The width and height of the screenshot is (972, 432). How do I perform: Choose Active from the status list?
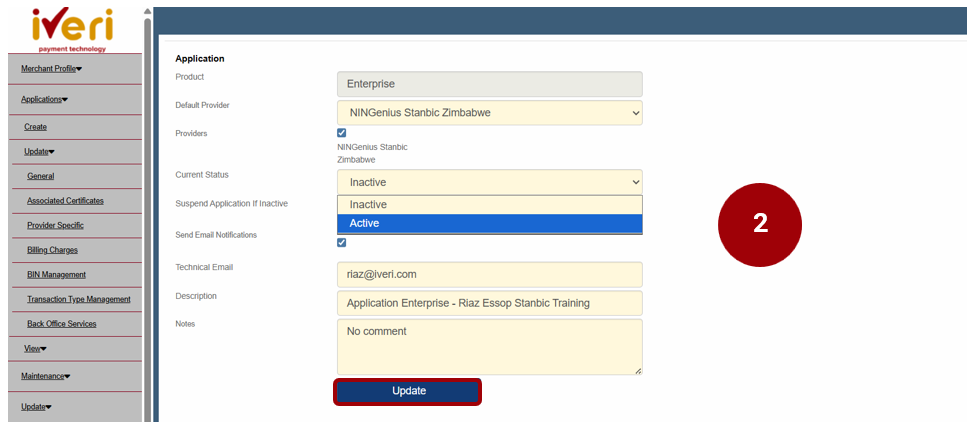[490, 223]
